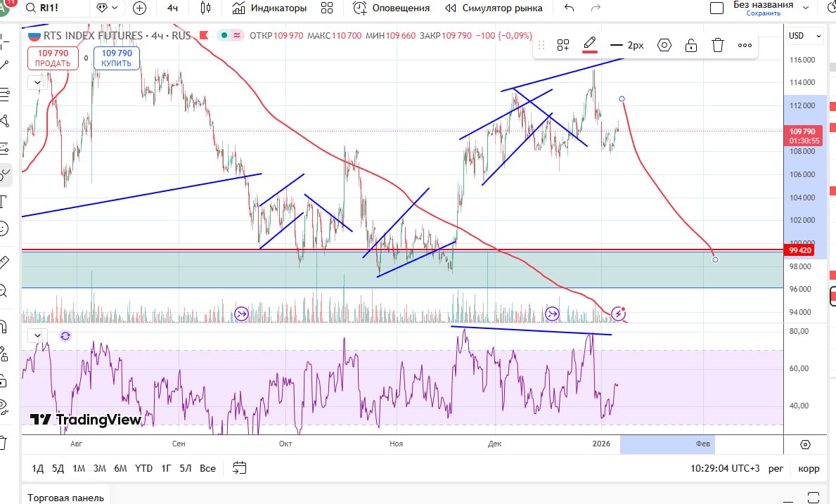Select the ruler measure tool

pos(4,262)
